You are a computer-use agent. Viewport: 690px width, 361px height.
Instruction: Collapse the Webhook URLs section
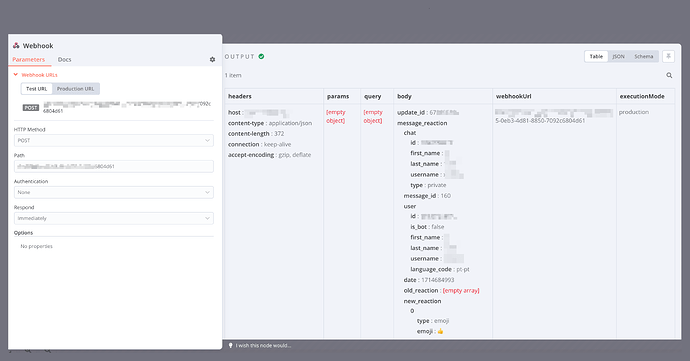click(x=16, y=75)
